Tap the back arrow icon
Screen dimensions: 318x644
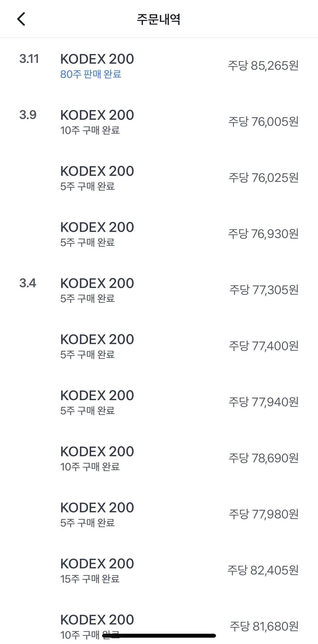21,19
